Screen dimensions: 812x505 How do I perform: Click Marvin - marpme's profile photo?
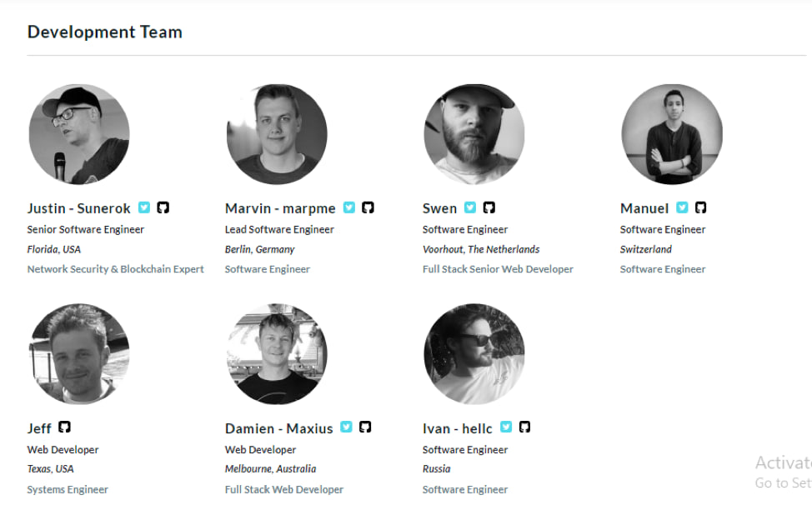[277, 134]
